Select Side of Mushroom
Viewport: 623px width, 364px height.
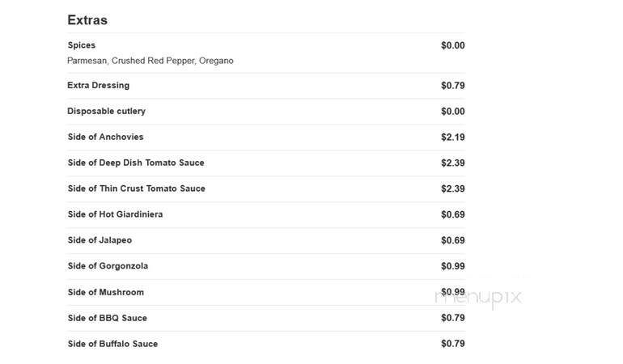click(266, 292)
